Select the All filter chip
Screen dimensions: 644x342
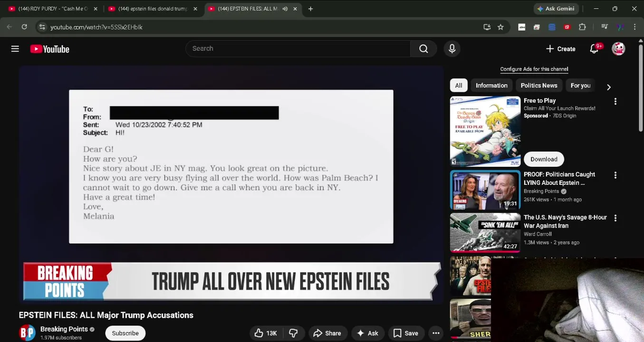click(x=459, y=85)
